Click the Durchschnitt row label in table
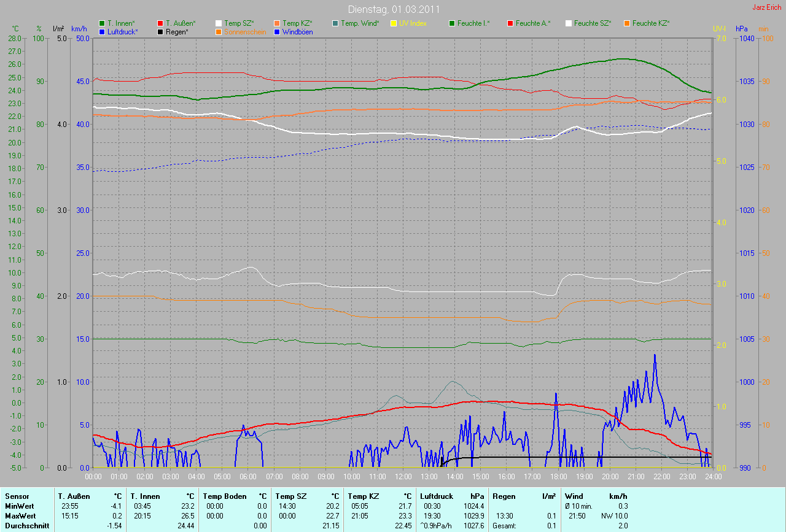Viewport: 786px width, 532px height. pyautogui.click(x=27, y=526)
